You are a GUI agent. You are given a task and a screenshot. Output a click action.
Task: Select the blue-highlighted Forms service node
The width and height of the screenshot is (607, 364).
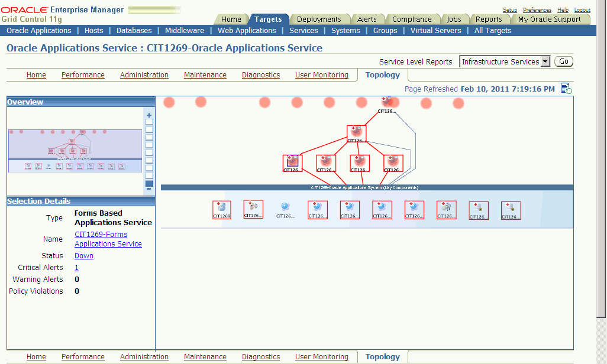point(292,163)
